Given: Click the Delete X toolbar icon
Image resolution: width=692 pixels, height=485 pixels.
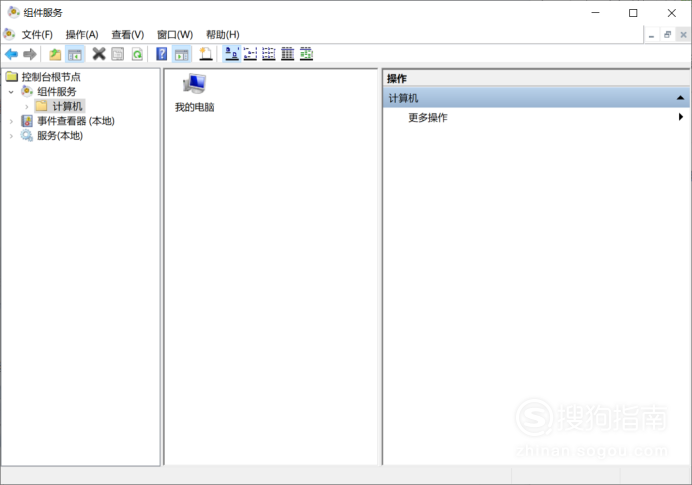Looking at the screenshot, I should [98, 54].
